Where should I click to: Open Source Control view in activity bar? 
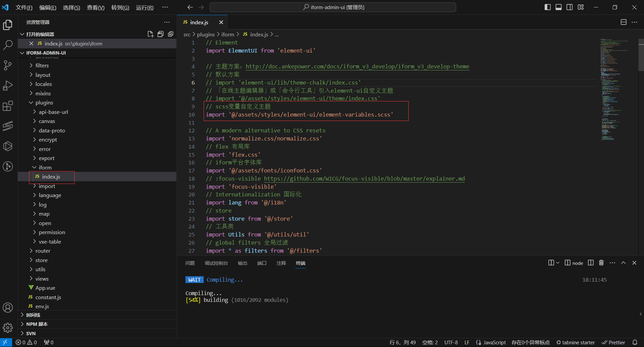pyautogui.click(x=8, y=65)
